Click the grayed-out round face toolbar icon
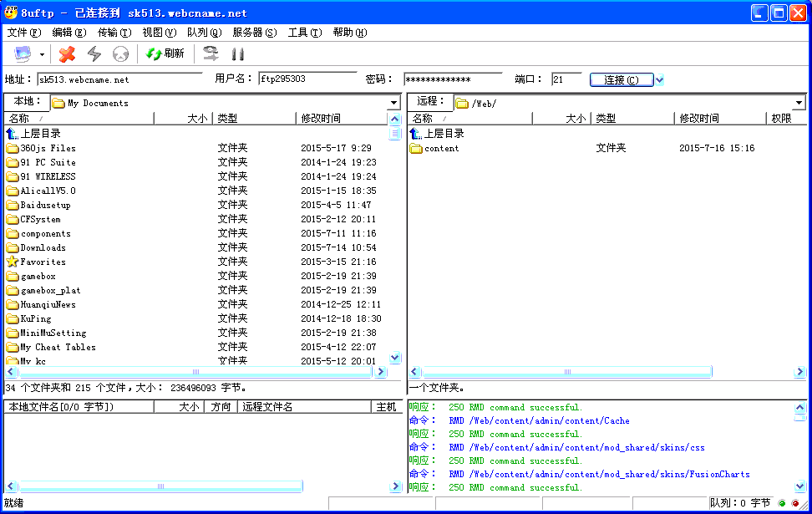This screenshot has width=812, height=514. click(120, 54)
